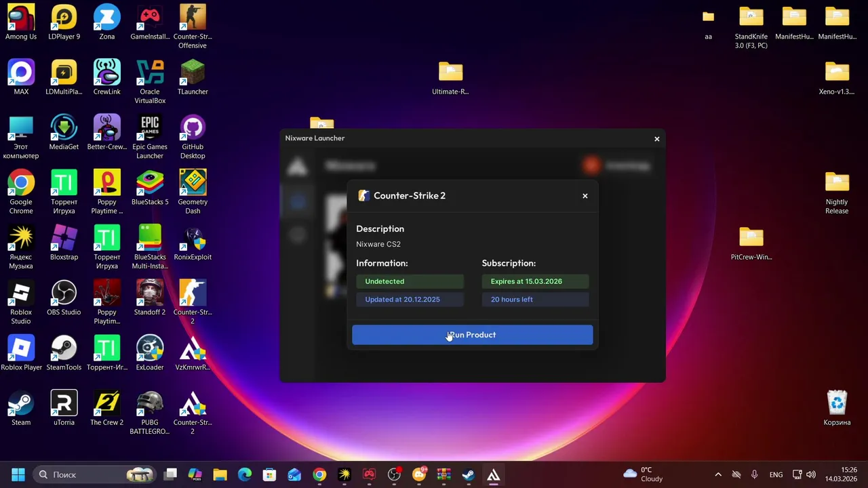Open File Explorer from the taskbar
This screenshot has height=488, width=868.
220,474
